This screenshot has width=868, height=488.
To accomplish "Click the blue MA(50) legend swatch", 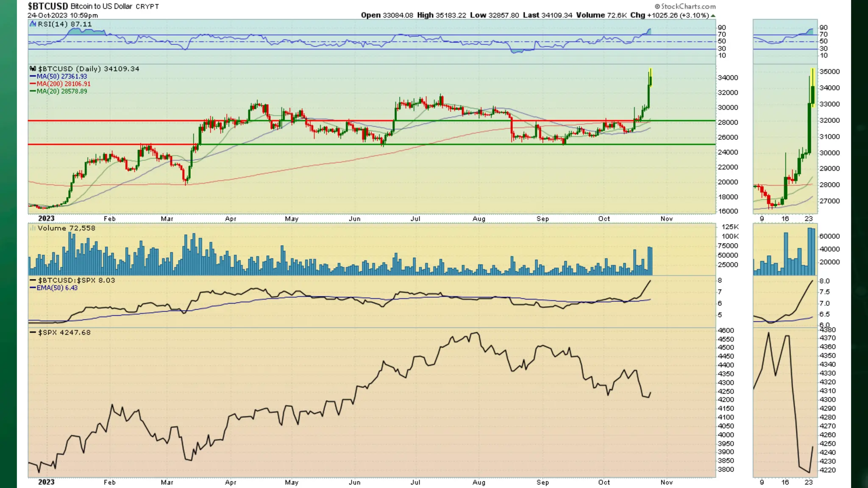I will coord(33,77).
